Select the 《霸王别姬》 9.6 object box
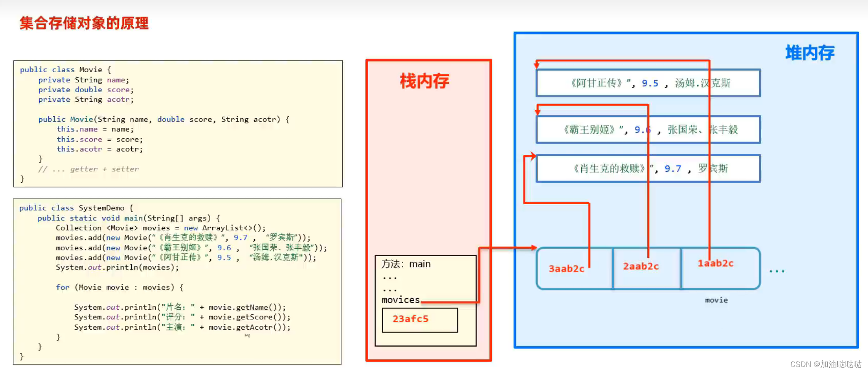The width and height of the screenshot is (868, 372). 648,130
